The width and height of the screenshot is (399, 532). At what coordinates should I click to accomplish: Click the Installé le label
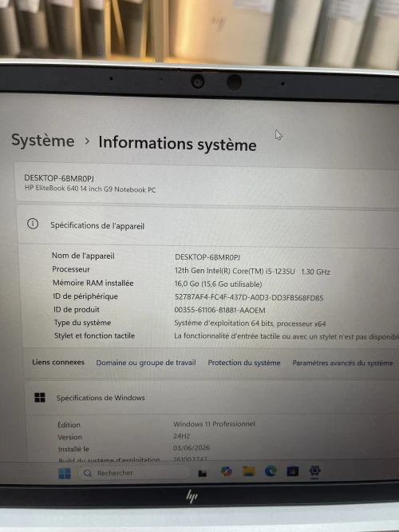(x=73, y=449)
